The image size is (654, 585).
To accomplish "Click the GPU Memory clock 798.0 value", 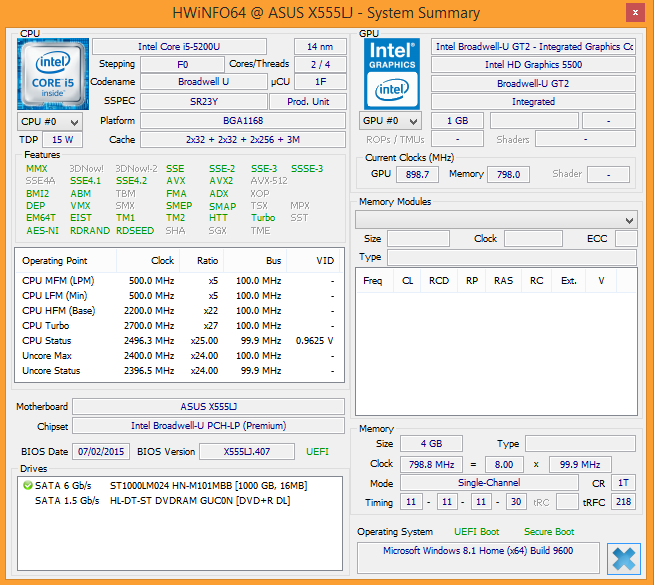I will pyautogui.click(x=508, y=174).
